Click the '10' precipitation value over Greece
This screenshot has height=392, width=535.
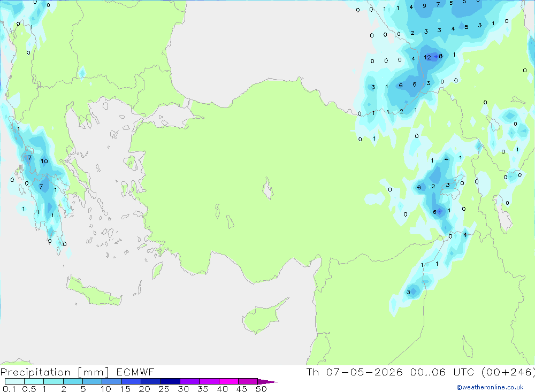[44, 161]
